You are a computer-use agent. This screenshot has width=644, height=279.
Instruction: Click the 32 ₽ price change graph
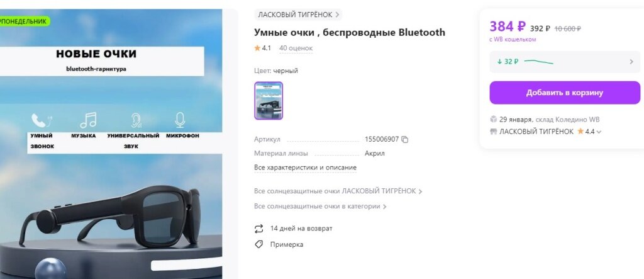[x=538, y=62]
